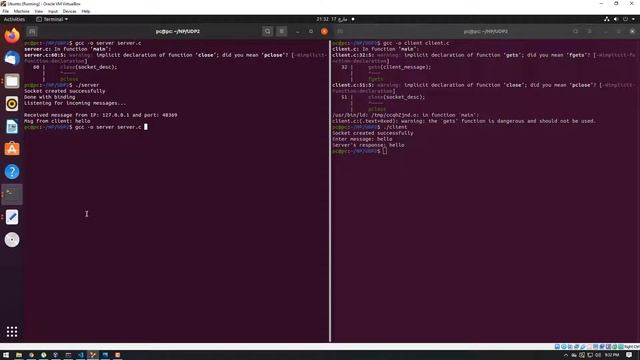Click the power icon in GNOME top bar

coord(625,19)
